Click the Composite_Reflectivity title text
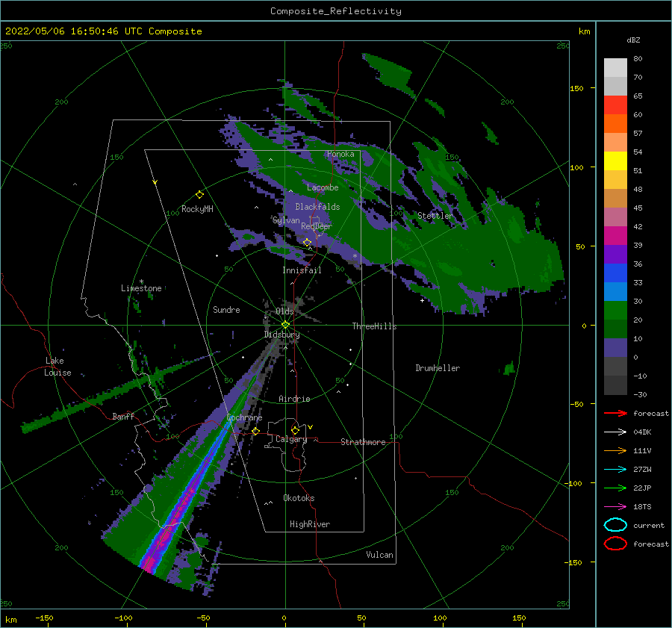 tap(336, 11)
